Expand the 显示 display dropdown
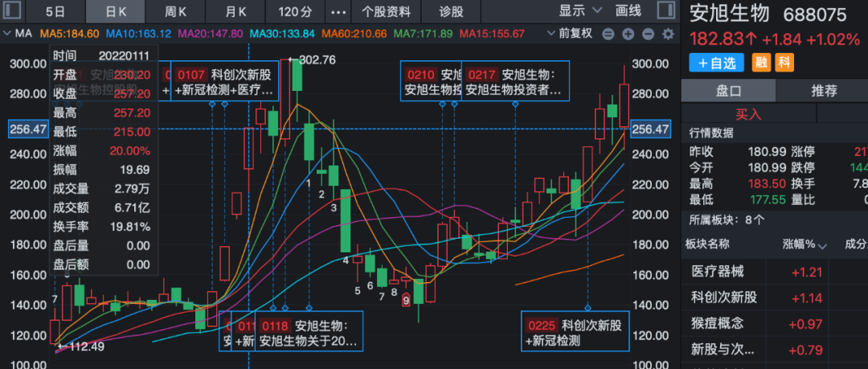Screen dimensions: 868x369 pyautogui.click(x=579, y=10)
